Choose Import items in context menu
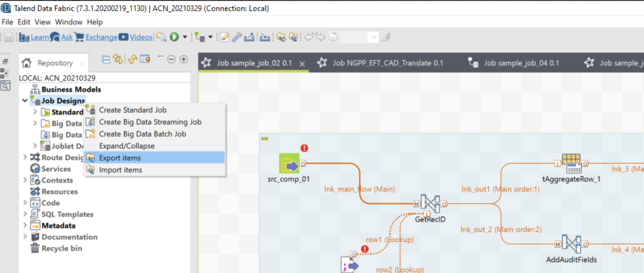The image size is (644, 273). [x=155, y=170]
